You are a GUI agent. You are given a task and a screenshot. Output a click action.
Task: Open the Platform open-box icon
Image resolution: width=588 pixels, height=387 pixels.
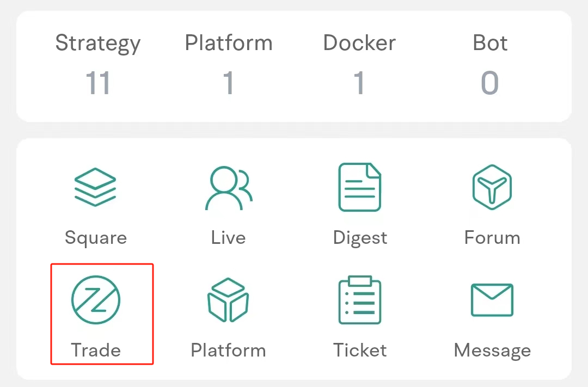coord(228,300)
